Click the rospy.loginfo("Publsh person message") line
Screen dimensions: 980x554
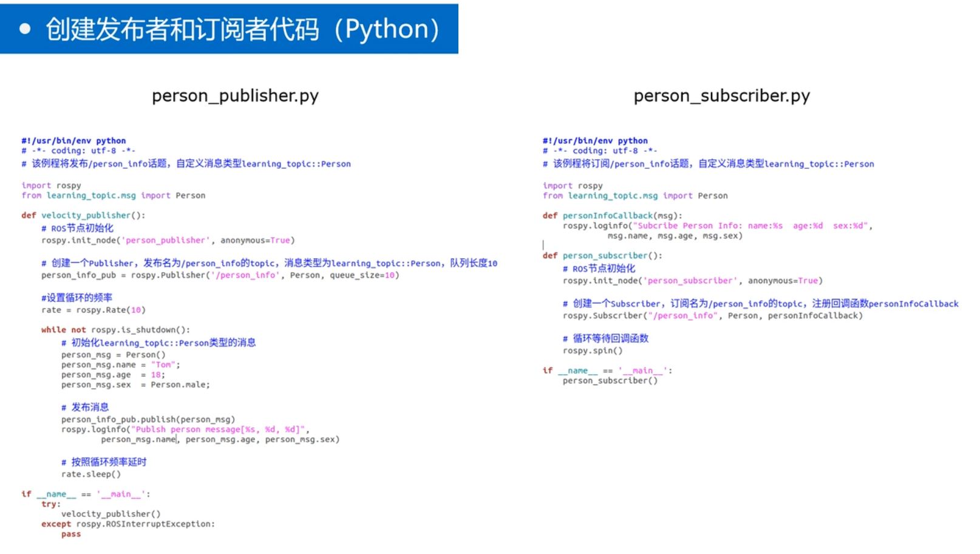(185, 429)
